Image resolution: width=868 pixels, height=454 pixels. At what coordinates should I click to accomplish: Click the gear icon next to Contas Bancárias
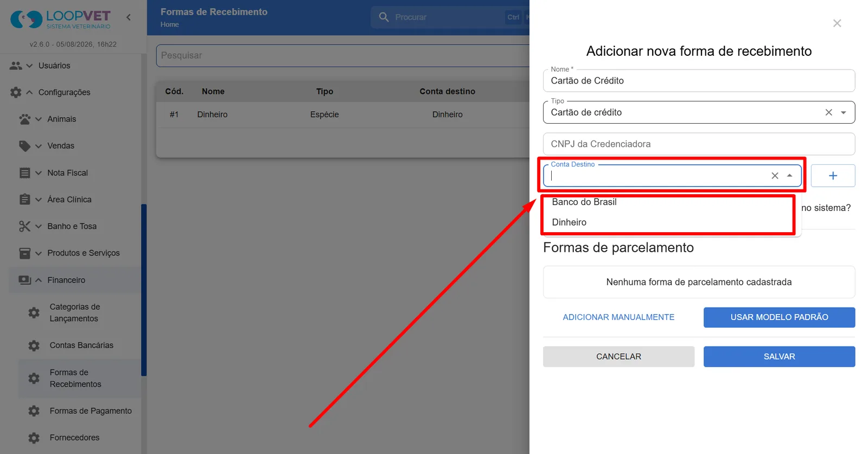coord(34,346)
